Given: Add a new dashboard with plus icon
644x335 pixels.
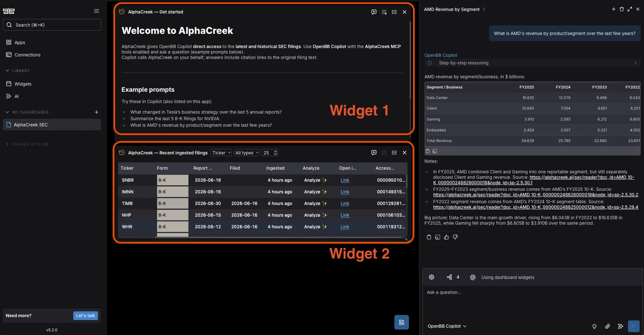Looking at the screenshot, I should pyautogui.click(x=97, y=112).
